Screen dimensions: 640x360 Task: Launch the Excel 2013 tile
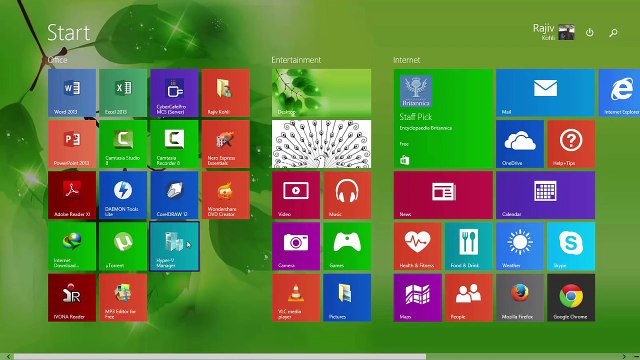123,93
